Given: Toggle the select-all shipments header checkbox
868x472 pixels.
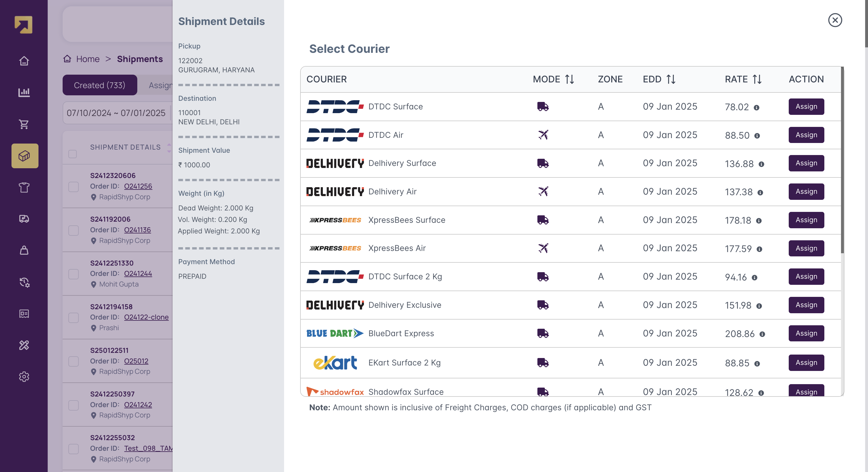Looking at the screenshot, I should (x=72, y=154).
